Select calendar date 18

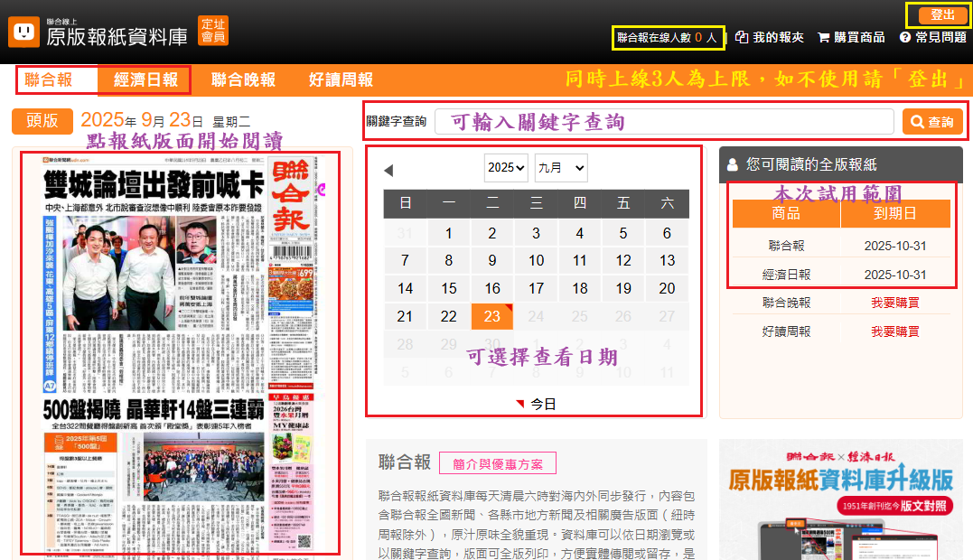[x=580, y=288]
